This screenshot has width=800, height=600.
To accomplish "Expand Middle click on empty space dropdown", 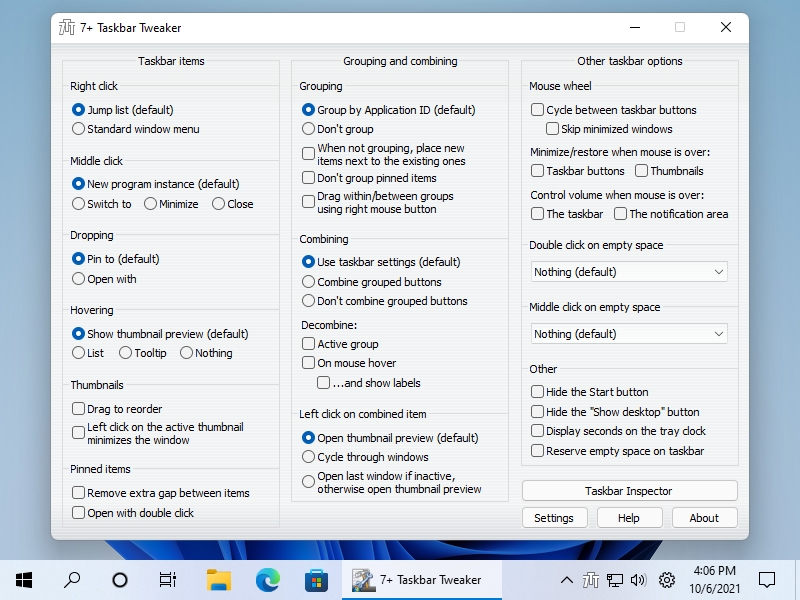I will pos(629,334).
